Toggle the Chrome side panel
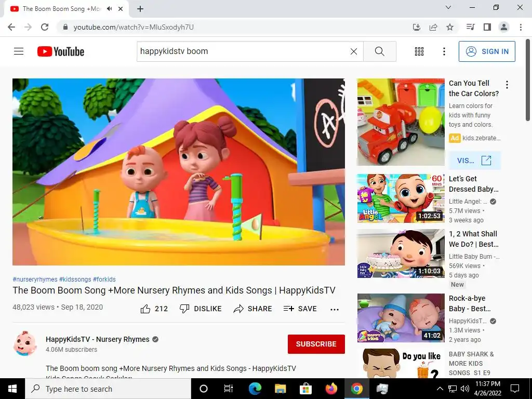 pos(487,27)
